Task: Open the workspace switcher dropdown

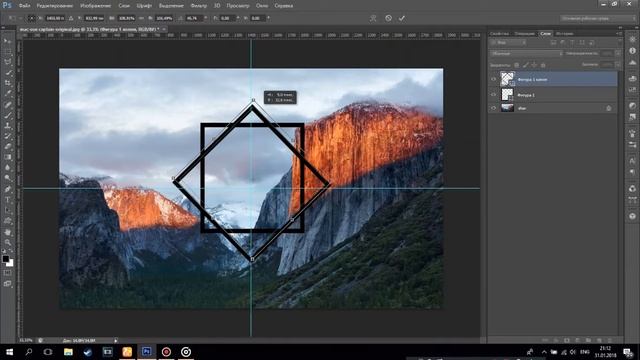Action: click(x=598, y=18)
